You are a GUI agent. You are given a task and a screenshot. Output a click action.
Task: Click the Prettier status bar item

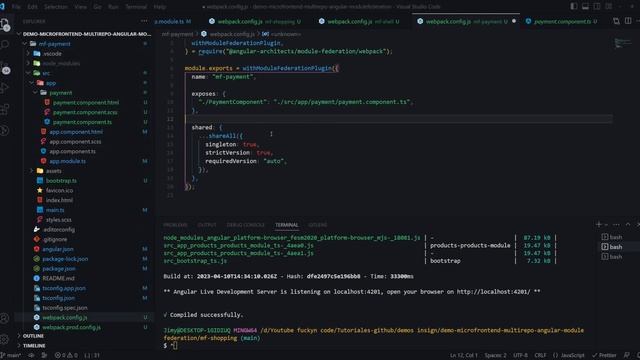pyautogui.click(x=604, y=356)
